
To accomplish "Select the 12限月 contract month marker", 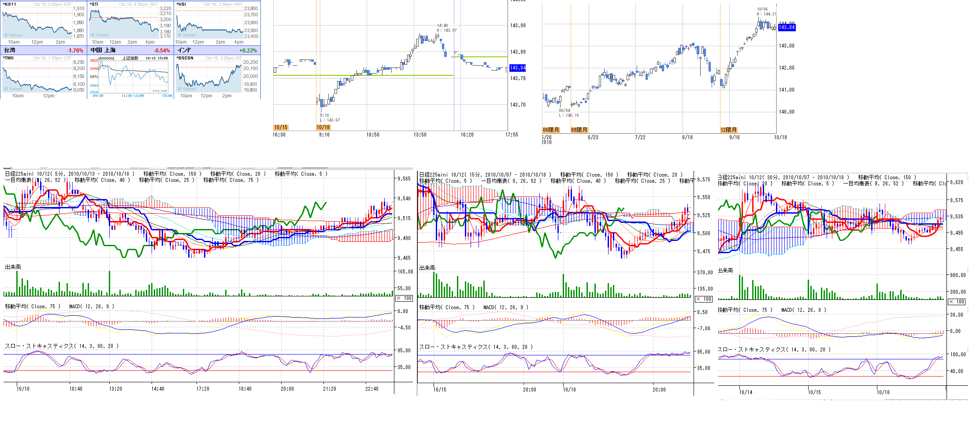I will click(728, 130).
